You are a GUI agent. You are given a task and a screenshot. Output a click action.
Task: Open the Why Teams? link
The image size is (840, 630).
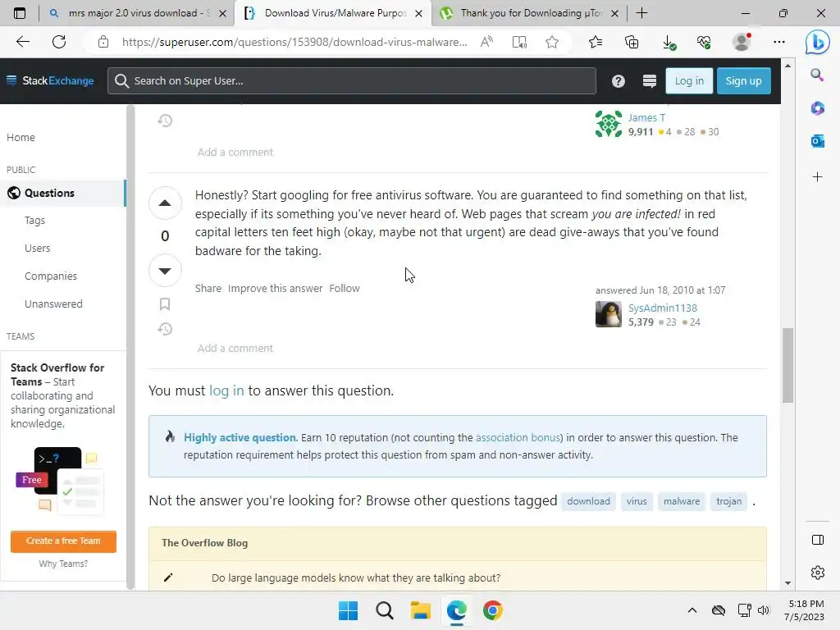[63, 564]
